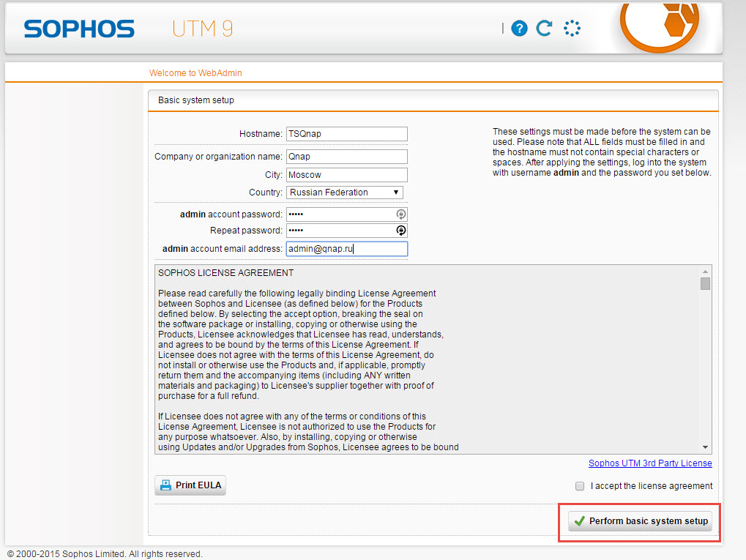Click the SOPHOS LICENSE AGREEMENT heading text
The height and width of the screenshot is (560, 746).
pos(226,272)
